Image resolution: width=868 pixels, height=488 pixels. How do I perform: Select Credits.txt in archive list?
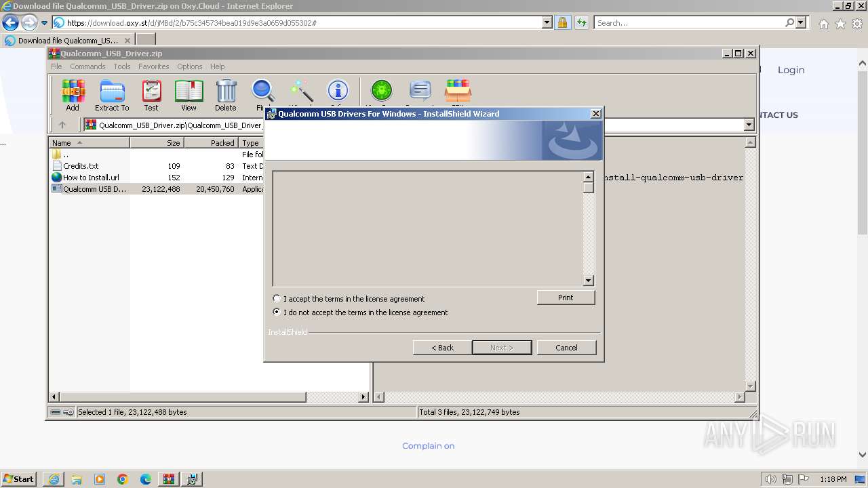pos(81,166)
